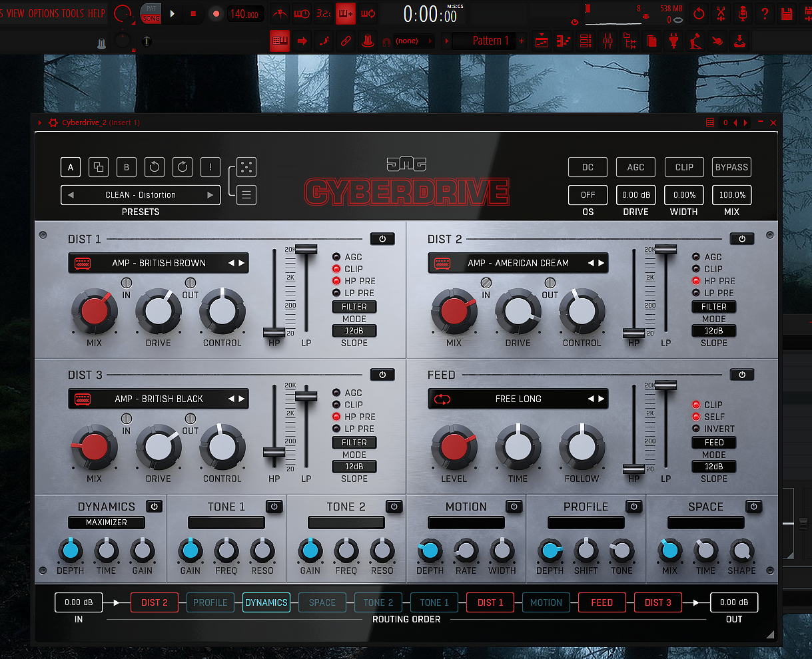
Task: Toggle the global CLIP button
Action: click(x=684, y=167)
